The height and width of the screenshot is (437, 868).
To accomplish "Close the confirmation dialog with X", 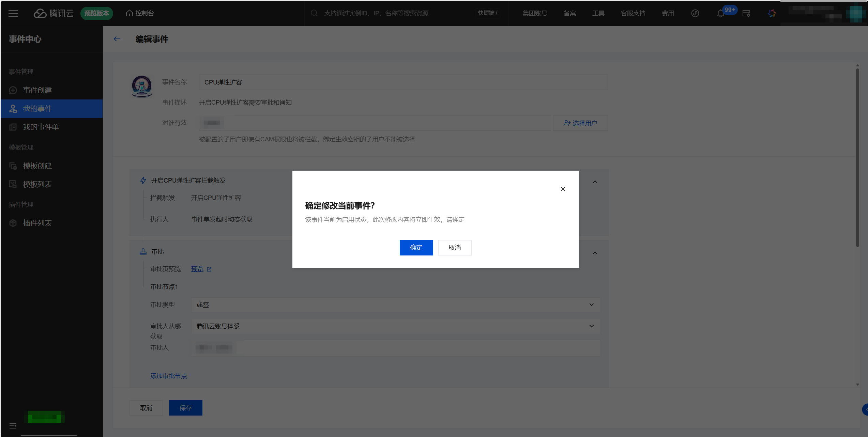I will pyautogui.click(x=563, y=189).
